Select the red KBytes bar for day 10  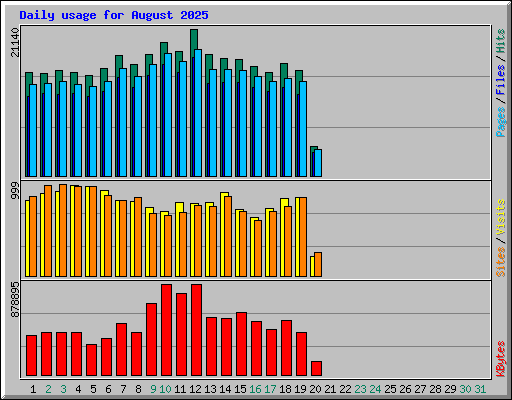[167, 330]
